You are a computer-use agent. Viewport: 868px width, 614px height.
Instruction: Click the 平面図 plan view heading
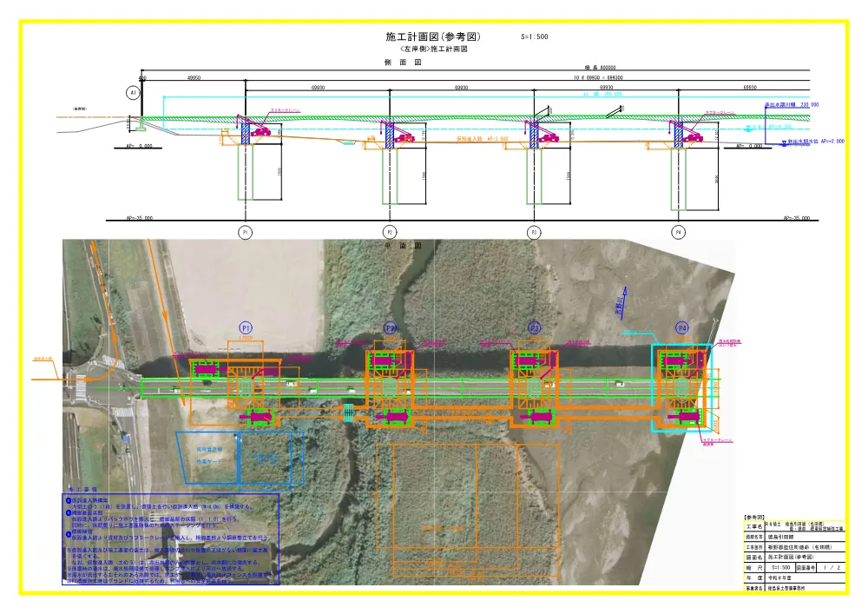pos(403,245)
